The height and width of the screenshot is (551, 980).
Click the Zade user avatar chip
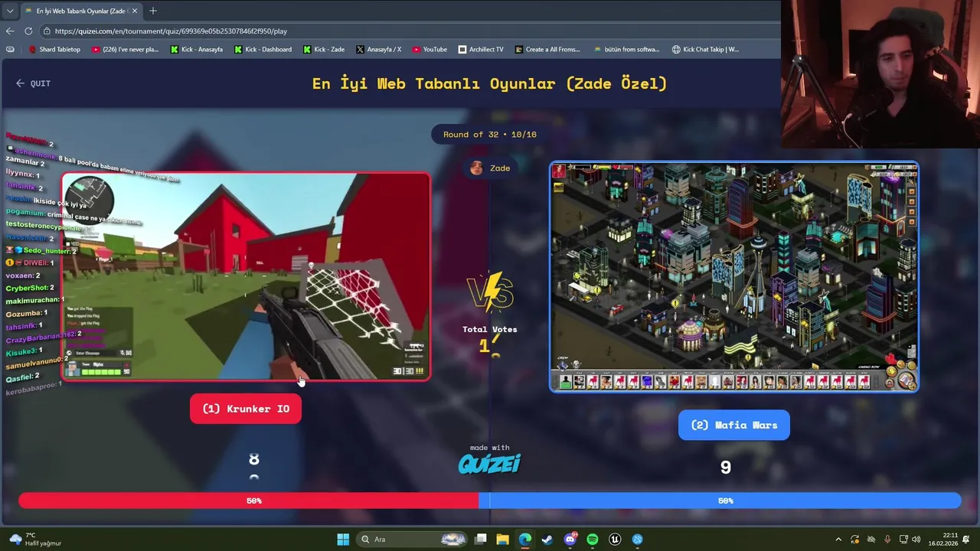(x=490, y=168)
